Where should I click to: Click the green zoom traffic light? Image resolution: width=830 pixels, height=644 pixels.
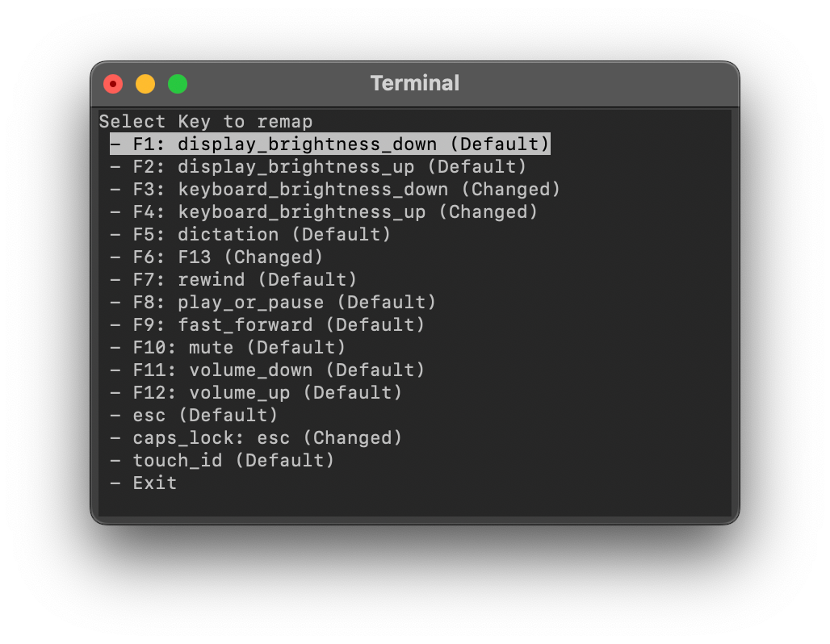click(177, 83)
